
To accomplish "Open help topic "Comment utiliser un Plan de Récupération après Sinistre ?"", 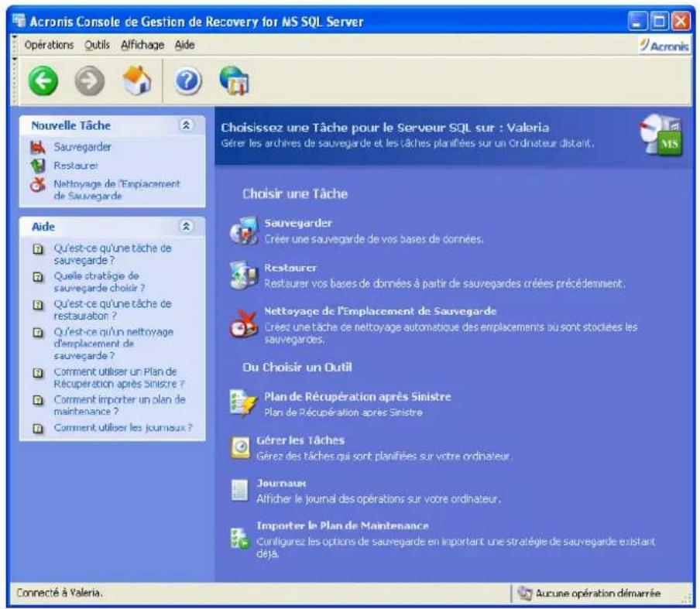I will 119,378.
